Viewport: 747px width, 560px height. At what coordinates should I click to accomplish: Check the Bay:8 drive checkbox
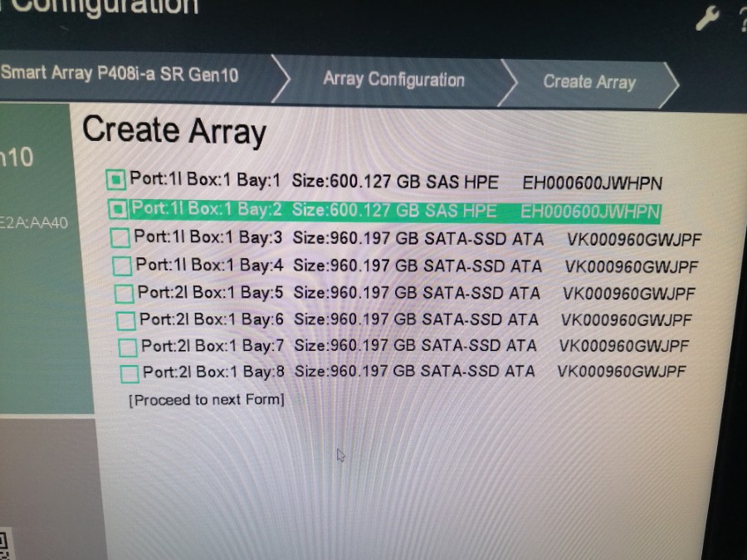click(x=129, y=374)
